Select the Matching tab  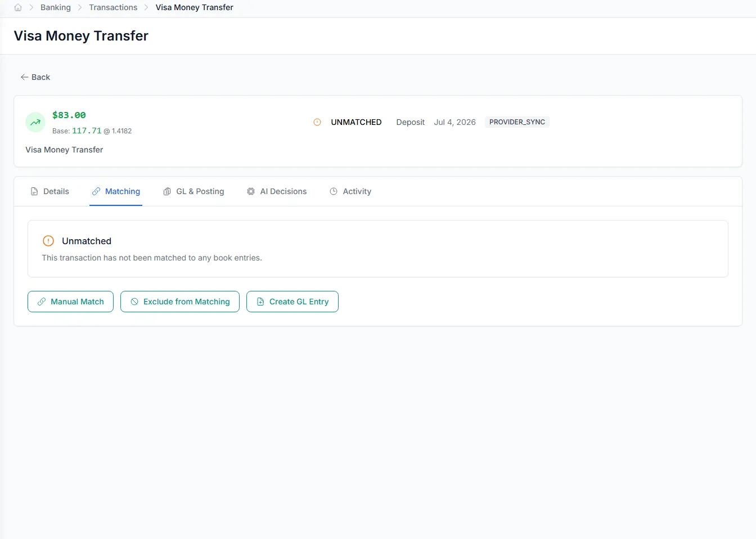(x=116, y=191)
